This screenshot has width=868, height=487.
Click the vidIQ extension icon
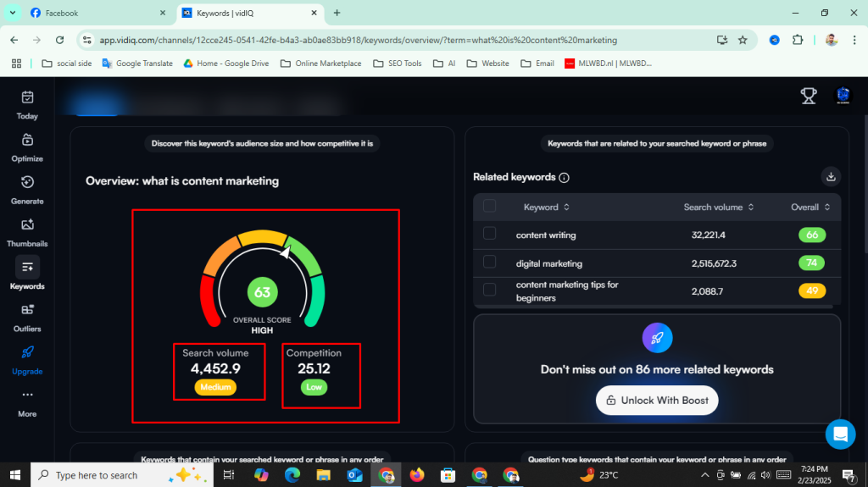click(775, 40)
